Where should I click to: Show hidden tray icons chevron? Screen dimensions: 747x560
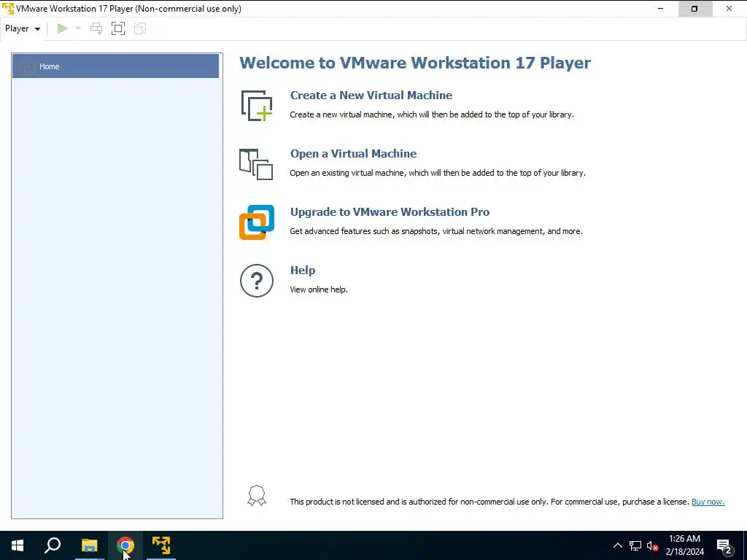pos(617,545)
